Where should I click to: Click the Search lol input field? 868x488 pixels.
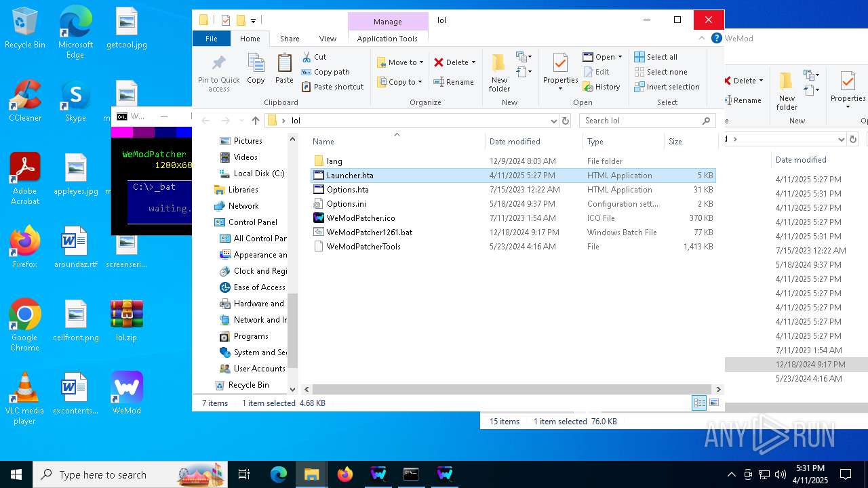(x=648, y=121)
